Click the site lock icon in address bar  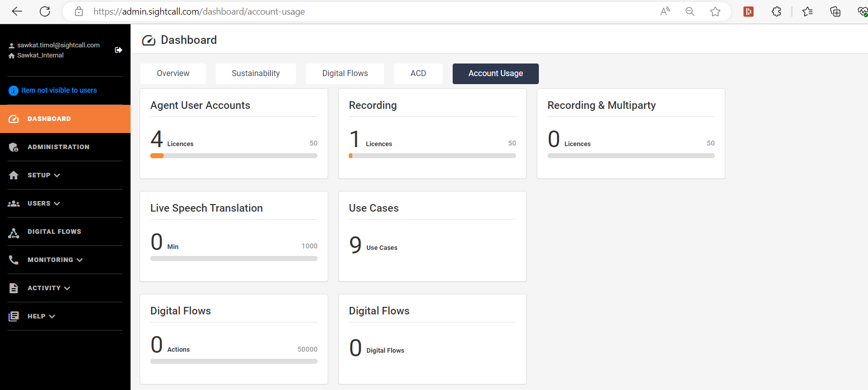[79, 12]
